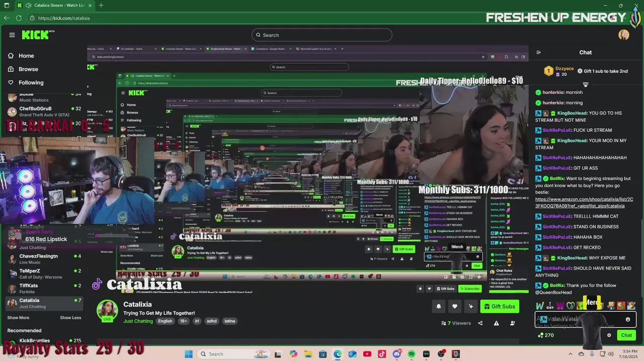The height and width of the screenshot is (362, 644).
Task: Collapse list with Show Less
Action: [70, 318]
